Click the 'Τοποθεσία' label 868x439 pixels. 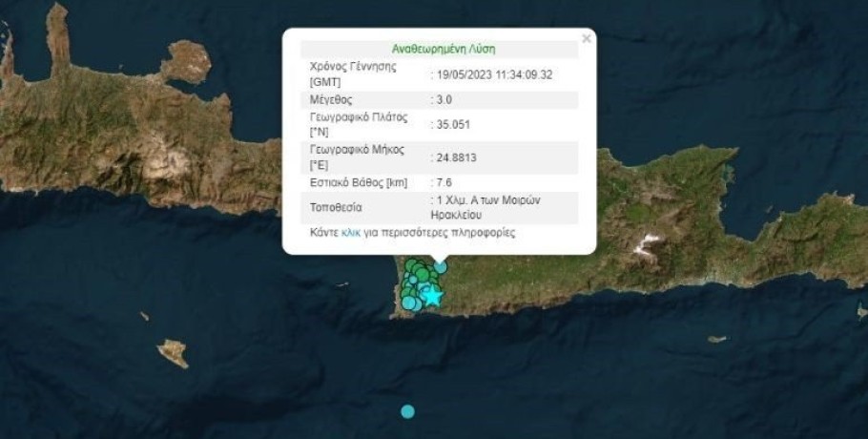tap(336, 208)
